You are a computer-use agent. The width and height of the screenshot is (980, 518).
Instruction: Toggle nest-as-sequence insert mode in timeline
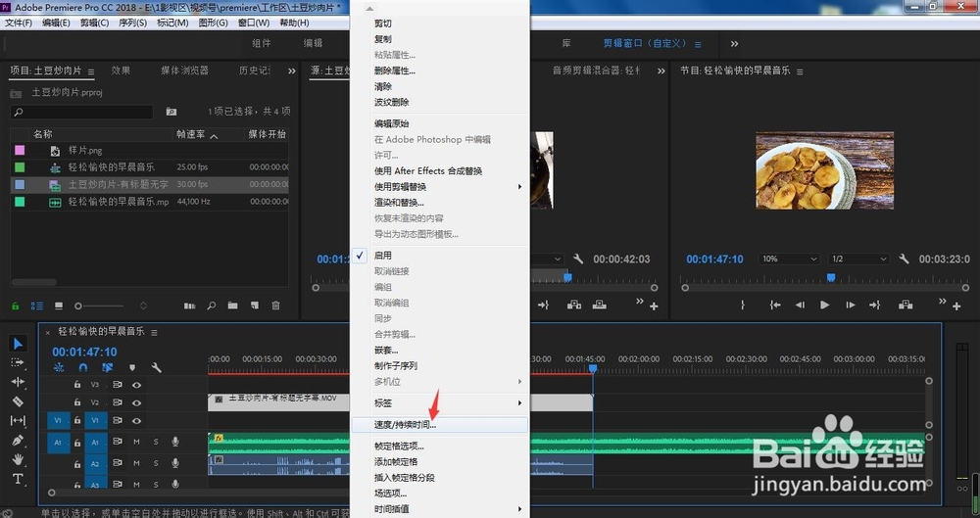(x=59, y=368)
